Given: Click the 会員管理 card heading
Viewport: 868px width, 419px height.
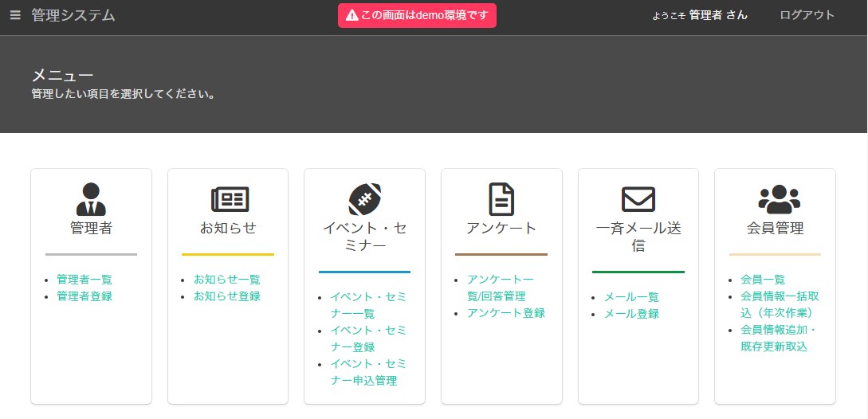Looking at the screenshot, I should [x=775, y=228].
